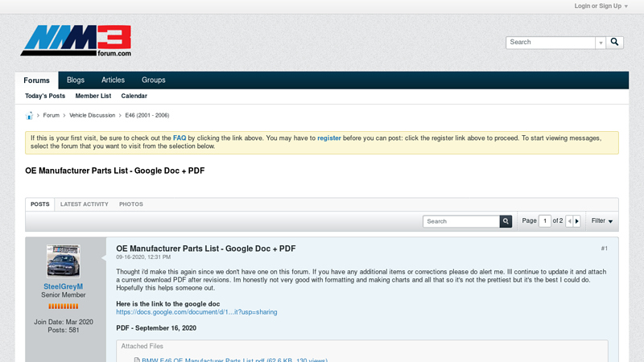Click the magnifier button in the header search

point(615,43)
